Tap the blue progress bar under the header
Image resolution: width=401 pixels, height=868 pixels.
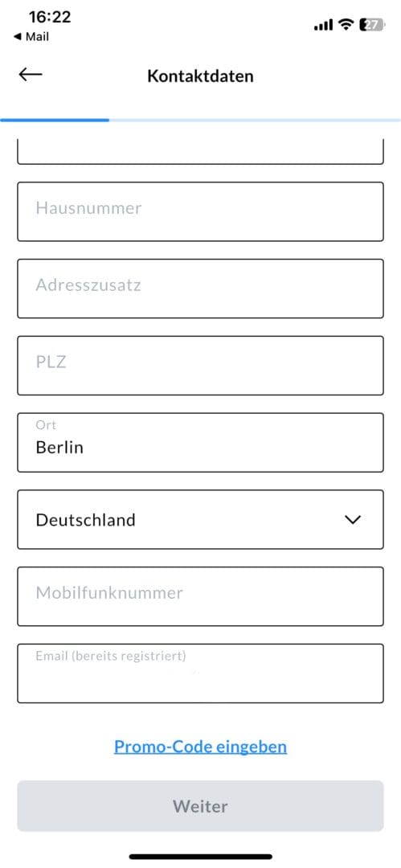tap(55, 120)
